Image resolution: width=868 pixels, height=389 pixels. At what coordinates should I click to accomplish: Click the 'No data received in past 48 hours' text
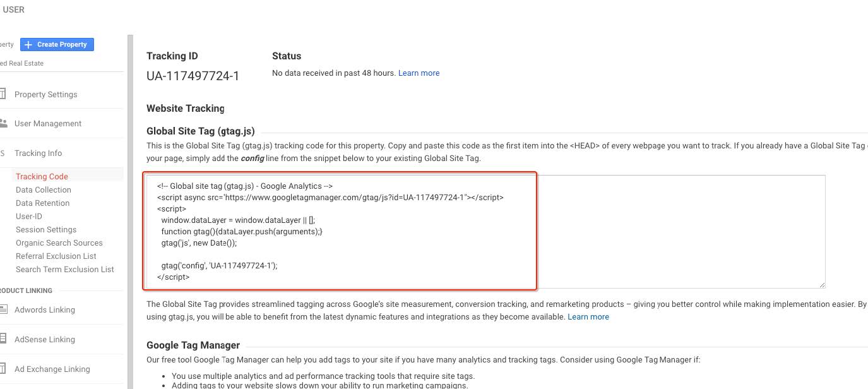tap(334, 73)
